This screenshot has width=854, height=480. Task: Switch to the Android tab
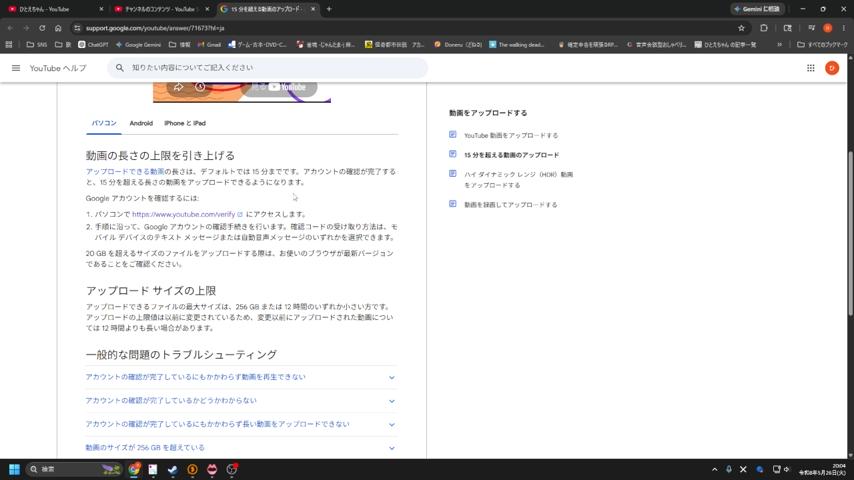(141, 123)
